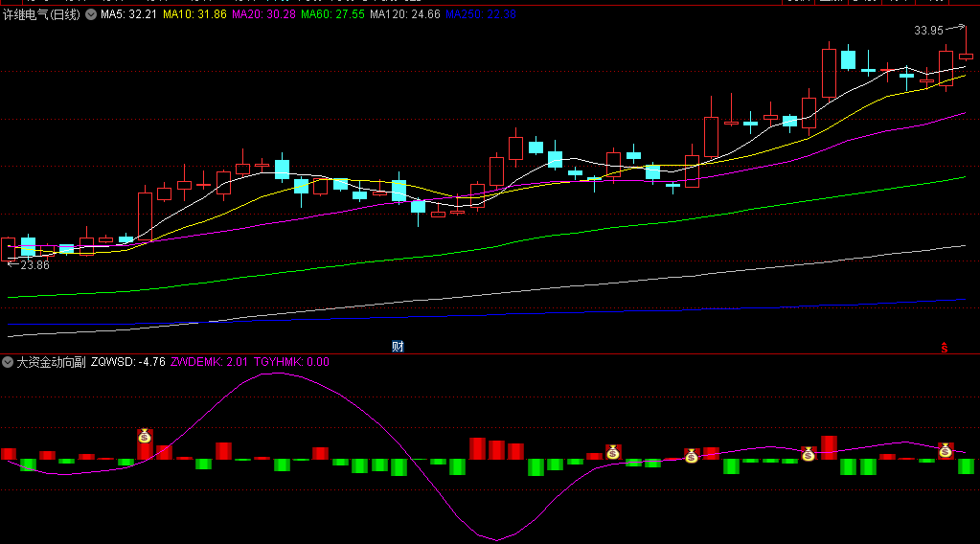Click the yellow MA10: 31.86 label
Image resolution: width=980 pixels, height=544 pixels.
[194, 14]
